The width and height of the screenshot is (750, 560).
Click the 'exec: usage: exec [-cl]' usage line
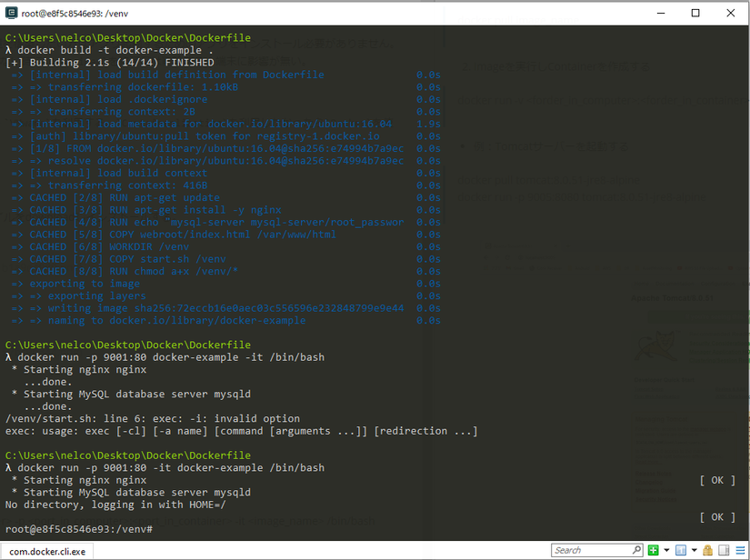click(x=242, y=431)
